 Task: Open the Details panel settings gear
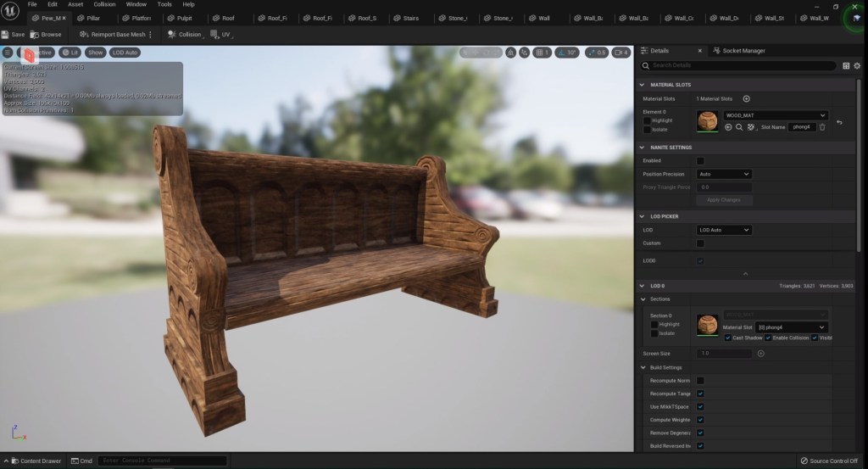coord(857,65)
